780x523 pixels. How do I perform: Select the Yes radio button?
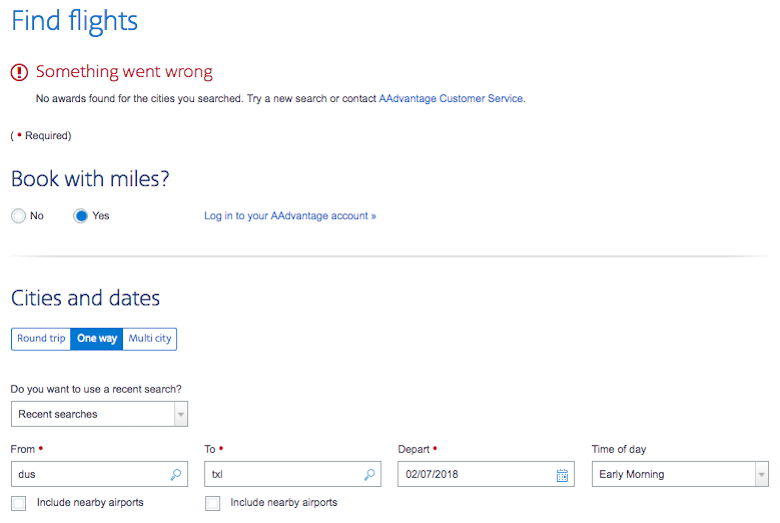(x=81, y=216)
